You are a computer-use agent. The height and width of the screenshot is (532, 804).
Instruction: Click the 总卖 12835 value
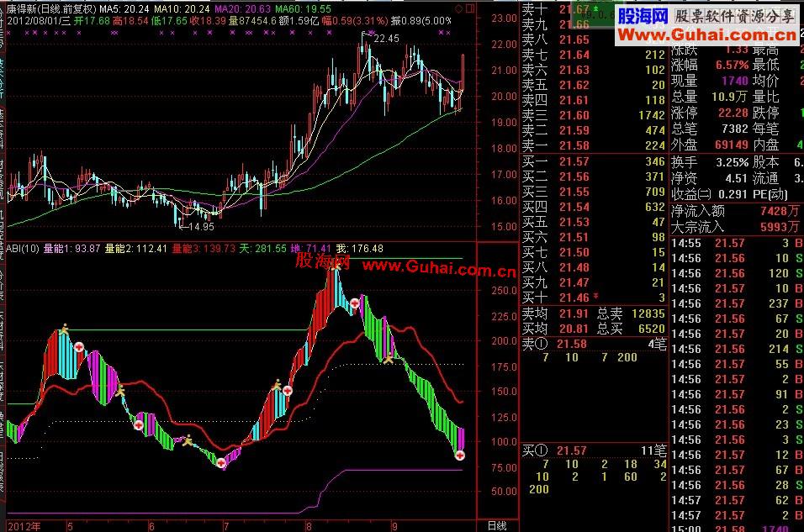[x=632, y=313]
